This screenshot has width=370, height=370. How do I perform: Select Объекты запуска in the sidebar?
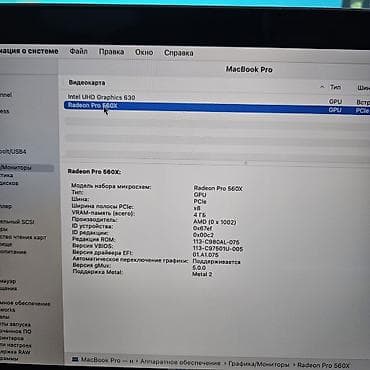15,324
